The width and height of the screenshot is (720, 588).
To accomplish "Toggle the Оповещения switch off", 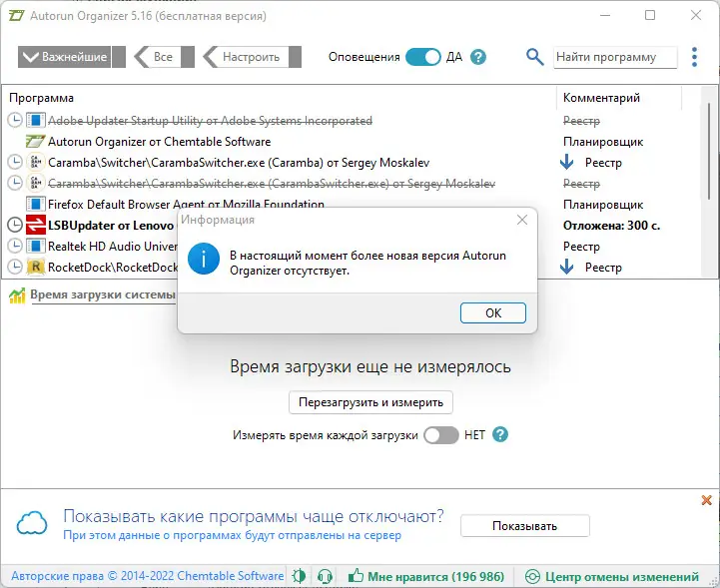I will click(422, 57).
